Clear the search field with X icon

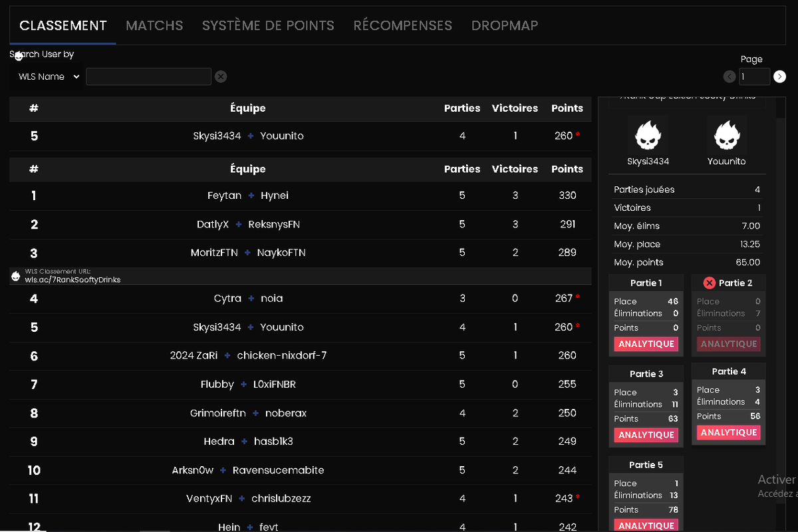221,76
